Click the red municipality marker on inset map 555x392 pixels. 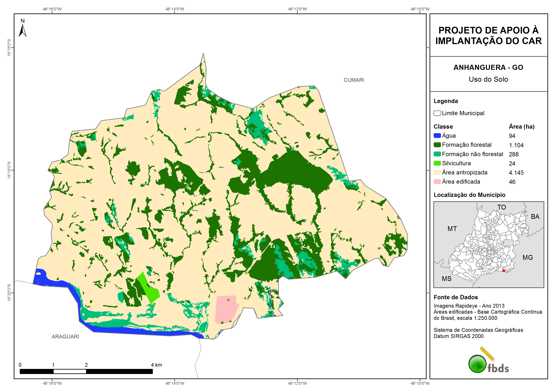click(503, 271)
